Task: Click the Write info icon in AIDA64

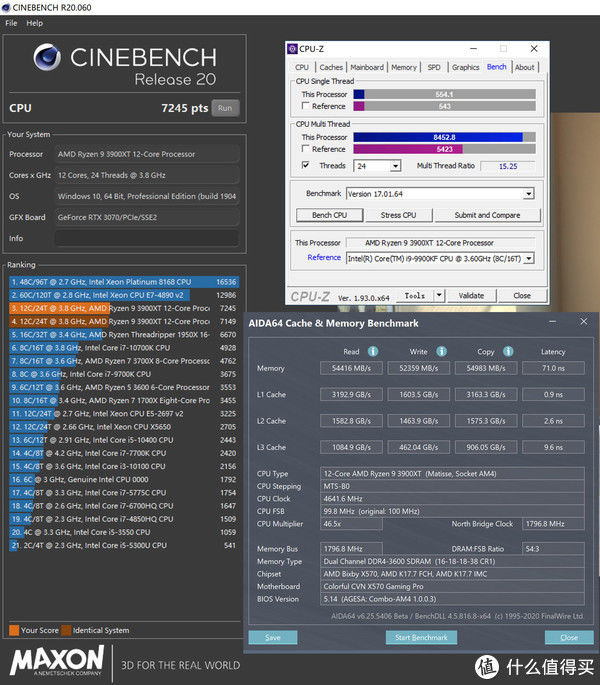Action: click(x=442, y=351)
